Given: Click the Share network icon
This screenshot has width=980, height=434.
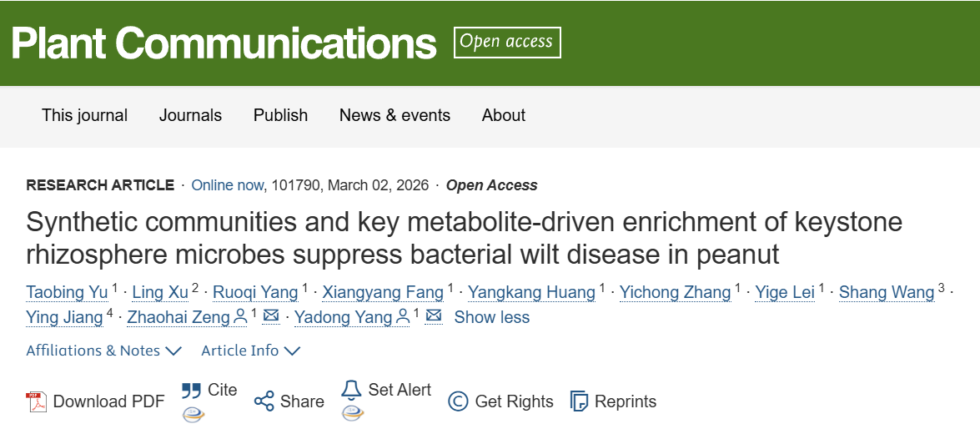Looking at the screenshot, I should pyautogui.click(x=264, y=401).
